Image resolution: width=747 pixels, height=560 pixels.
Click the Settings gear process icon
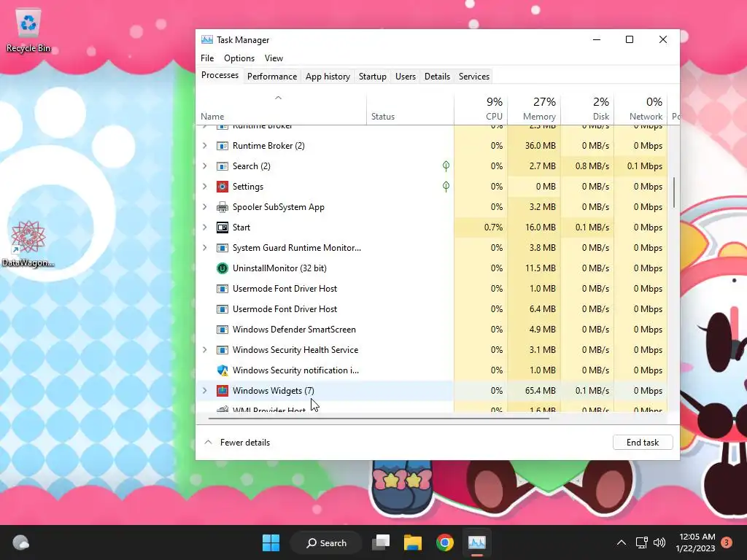(x=222, y=187)
